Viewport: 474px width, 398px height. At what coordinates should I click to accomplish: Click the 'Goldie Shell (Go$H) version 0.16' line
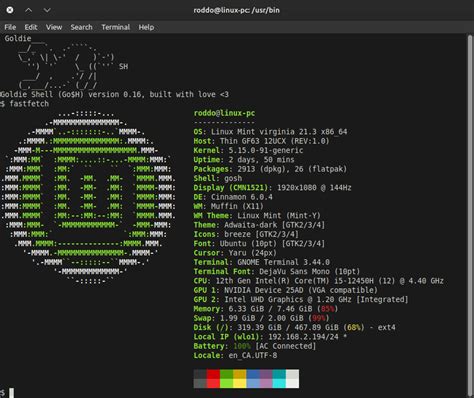click(114, 94)
